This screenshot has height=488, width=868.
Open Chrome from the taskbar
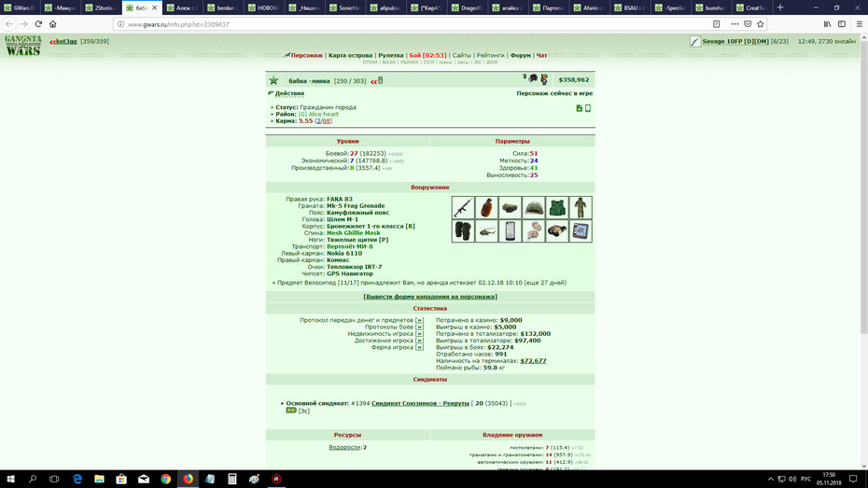point(165,480)
